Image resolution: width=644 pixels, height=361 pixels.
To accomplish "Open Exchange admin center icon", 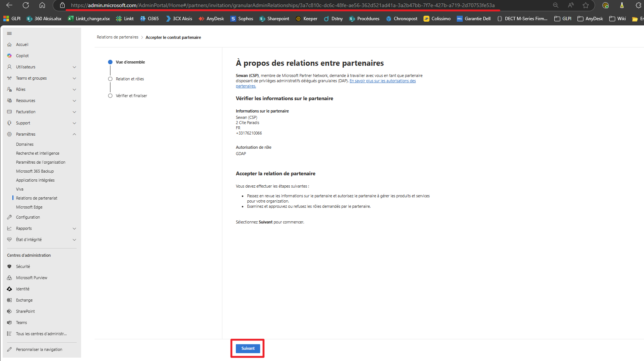I will [x=9, y=300].
